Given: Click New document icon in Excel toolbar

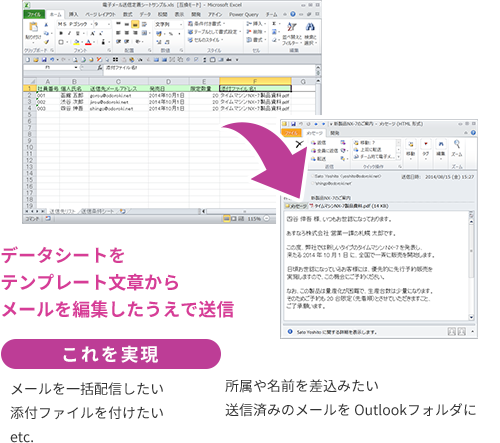Looking at the screenshot, I should [x=28, y=60].
